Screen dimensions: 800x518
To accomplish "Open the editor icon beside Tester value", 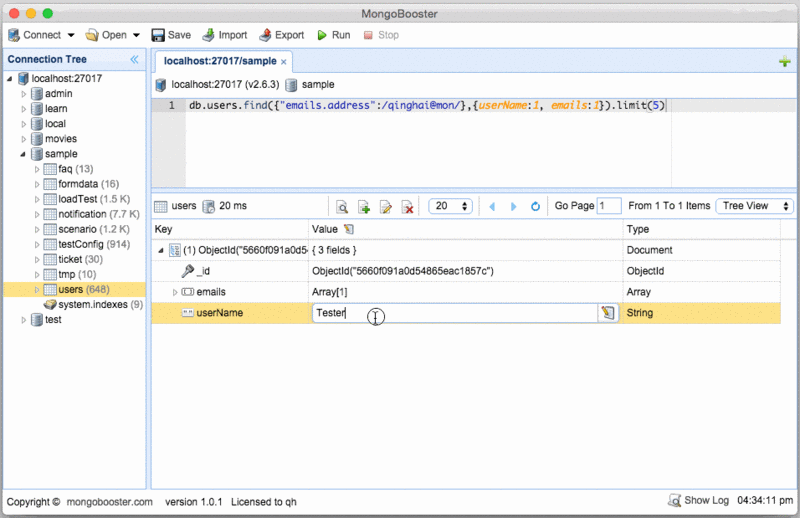I will click(x=607, y=313).
